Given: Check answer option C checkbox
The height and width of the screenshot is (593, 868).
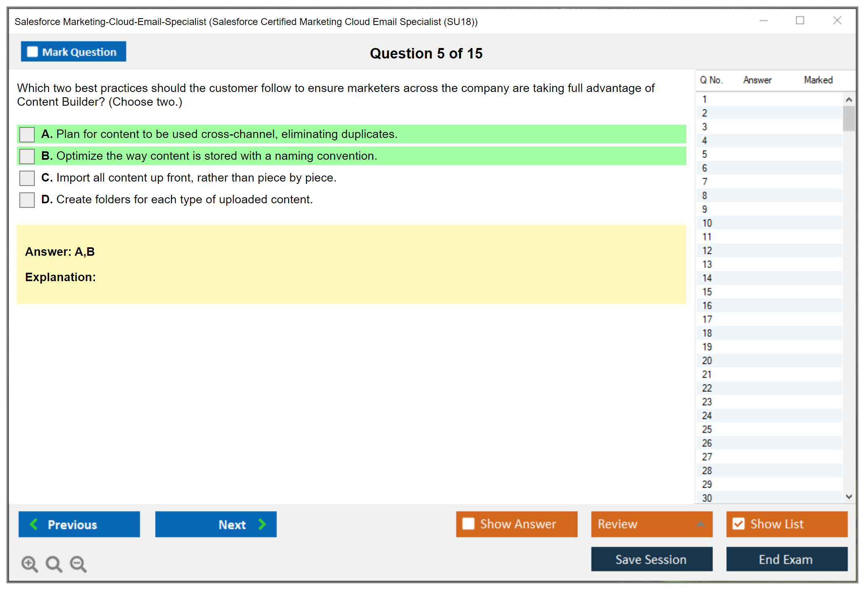Looking at the screenshot, I should [27, 178].
